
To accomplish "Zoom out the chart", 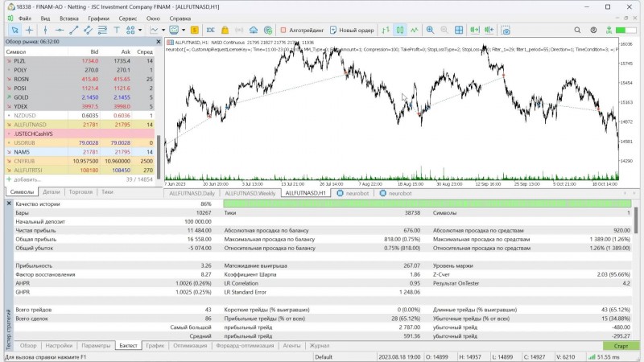I will [444, 30].
